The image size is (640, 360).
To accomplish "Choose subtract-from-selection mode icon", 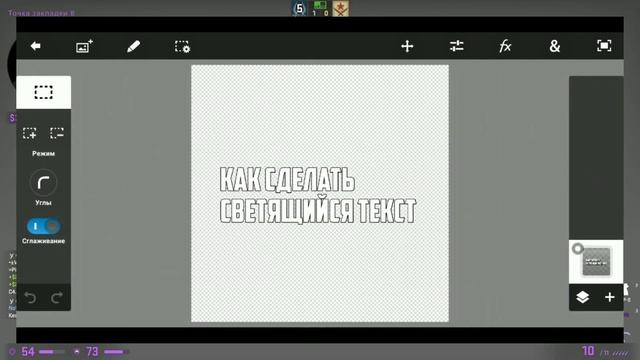I will click(57, 133).
